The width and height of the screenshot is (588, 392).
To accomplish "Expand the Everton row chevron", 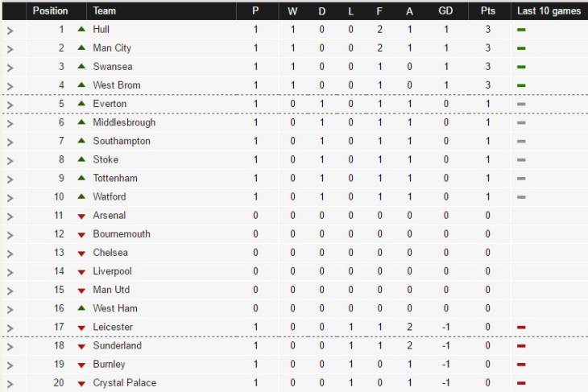I will pos(10,105).
